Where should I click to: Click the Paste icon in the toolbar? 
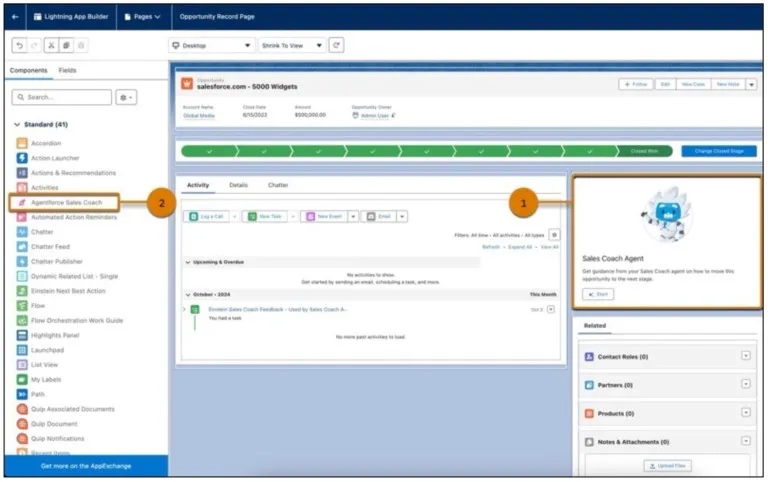click(x=81, y=46)
